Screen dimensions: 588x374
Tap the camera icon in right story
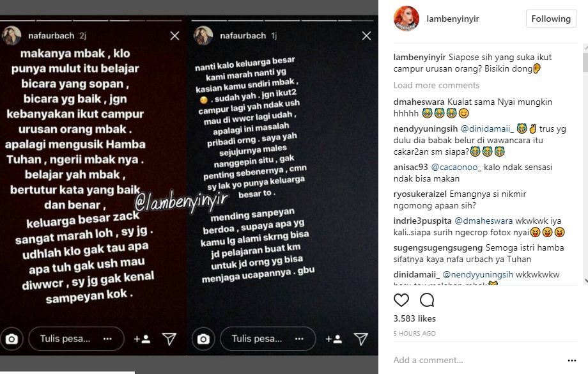(203, 339)
